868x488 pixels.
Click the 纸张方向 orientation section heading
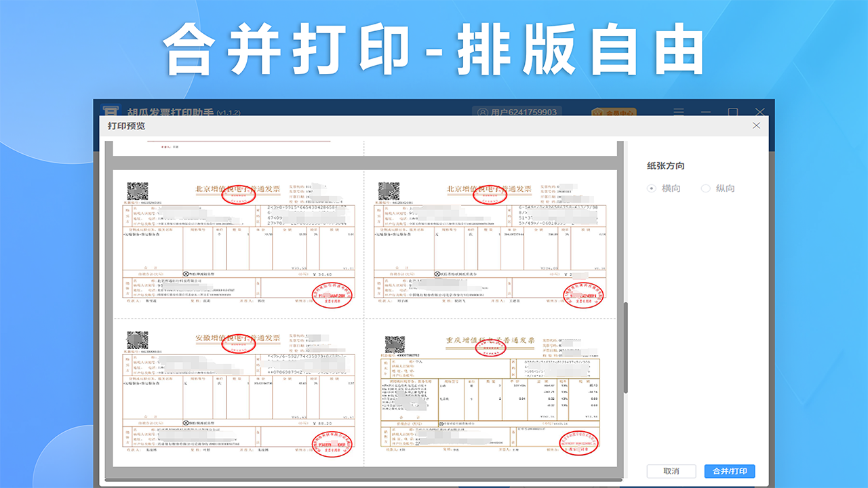pos(665,165)
